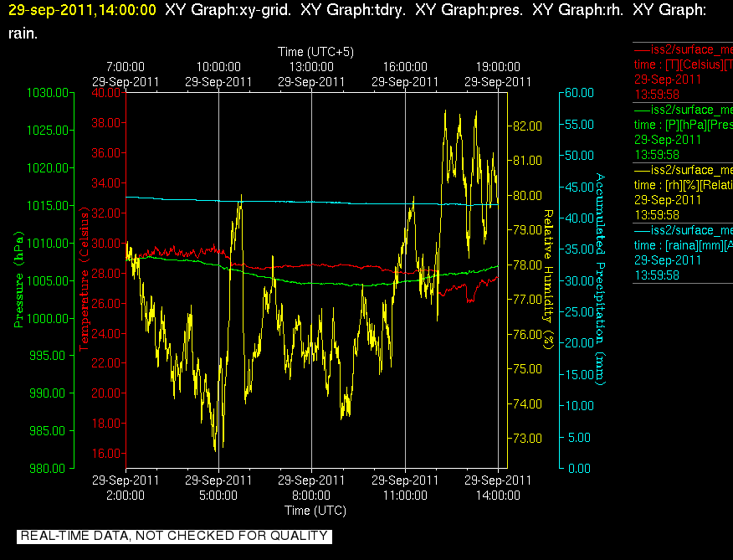The height and width of the screenshot is (560, 733).
Task: Click the 1030.00 pressure scale value
Action: tap(47, 93)
